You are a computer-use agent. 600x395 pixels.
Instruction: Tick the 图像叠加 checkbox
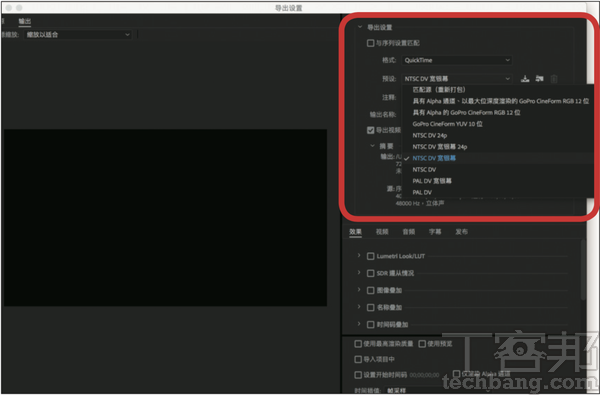click(370, 291)
